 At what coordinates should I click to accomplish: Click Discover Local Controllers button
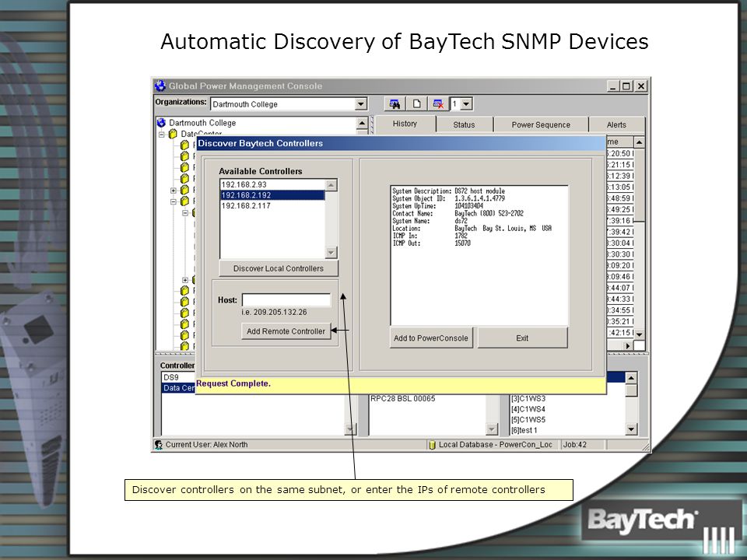[x=279, y=268]
